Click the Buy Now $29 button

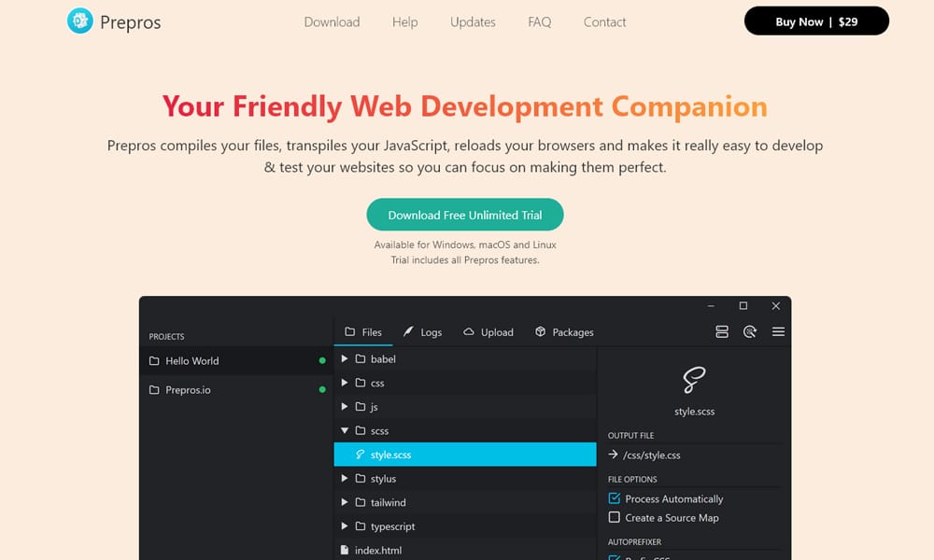tap(815, 21)
